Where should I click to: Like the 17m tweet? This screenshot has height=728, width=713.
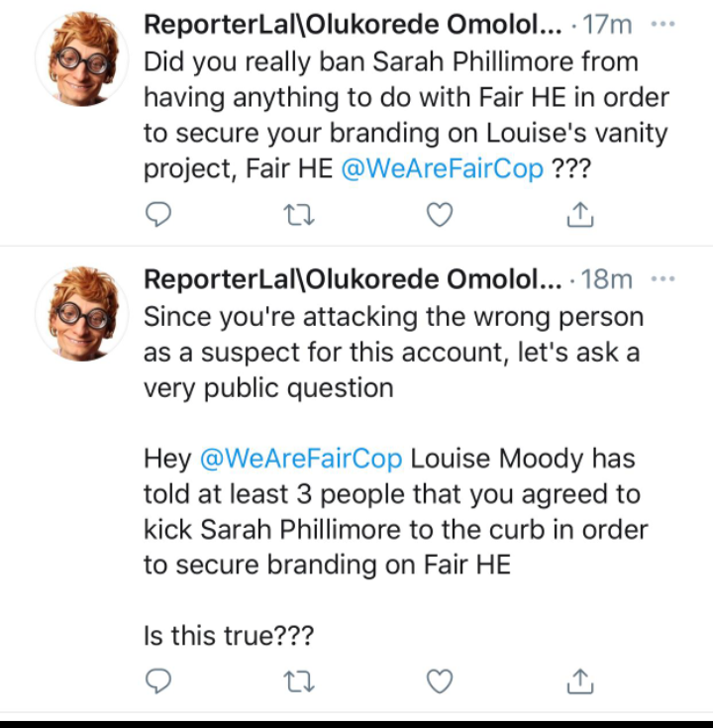440,213
